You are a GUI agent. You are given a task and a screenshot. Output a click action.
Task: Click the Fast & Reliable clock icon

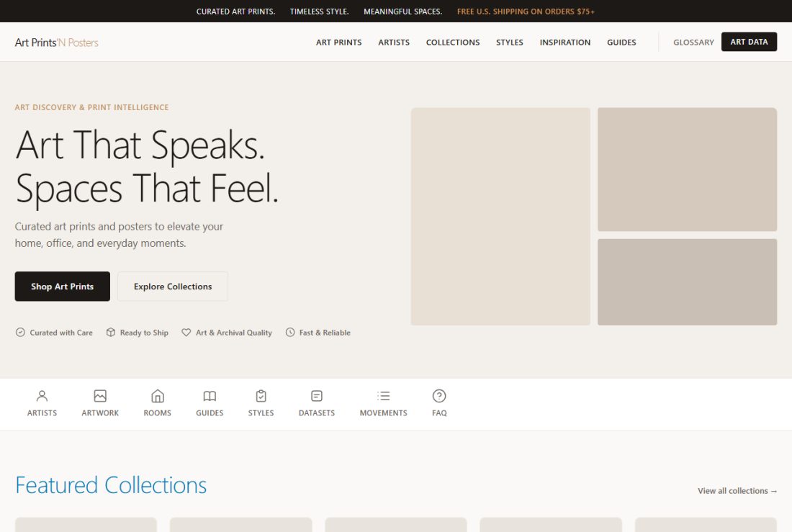tap(290, 333)
